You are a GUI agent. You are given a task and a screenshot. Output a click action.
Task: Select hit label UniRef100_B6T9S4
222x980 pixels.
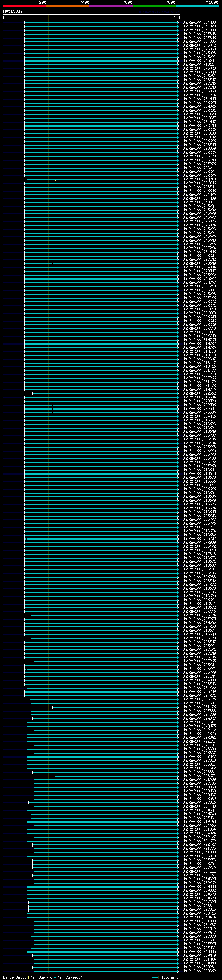[199, 829]
